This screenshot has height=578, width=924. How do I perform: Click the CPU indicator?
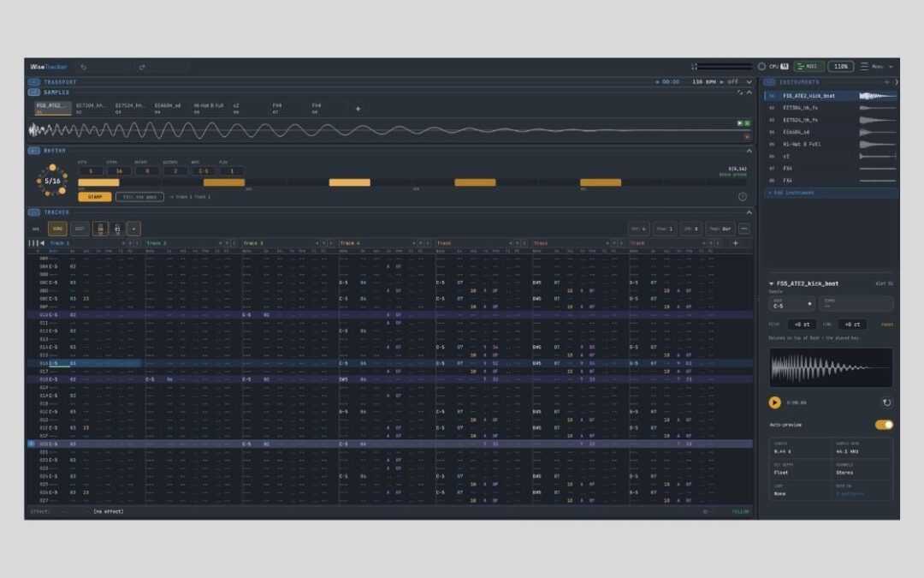pos(773,67)
